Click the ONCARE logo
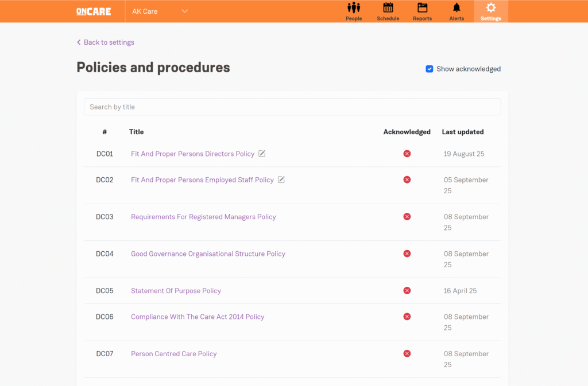588x386 pixels. coord(94,11)
